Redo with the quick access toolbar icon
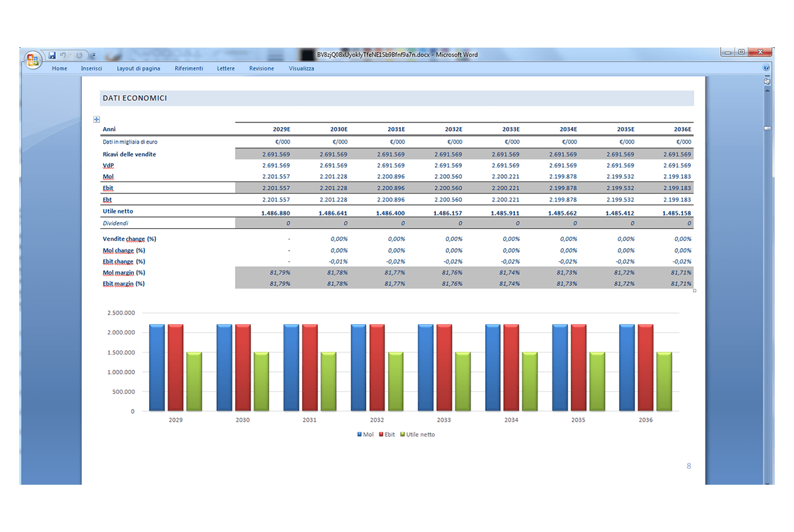 (79, 55)
